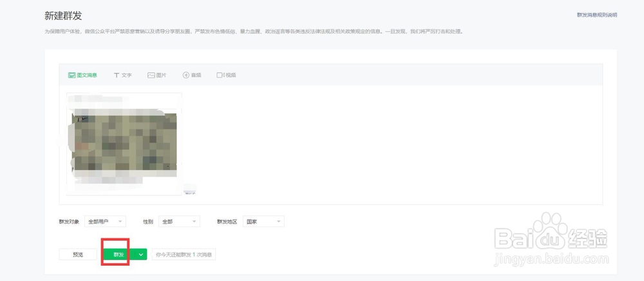Viewport: 644px width, 281px height.
Task: Switch to the 图片 image tab
Action: (x=157, y=75)
